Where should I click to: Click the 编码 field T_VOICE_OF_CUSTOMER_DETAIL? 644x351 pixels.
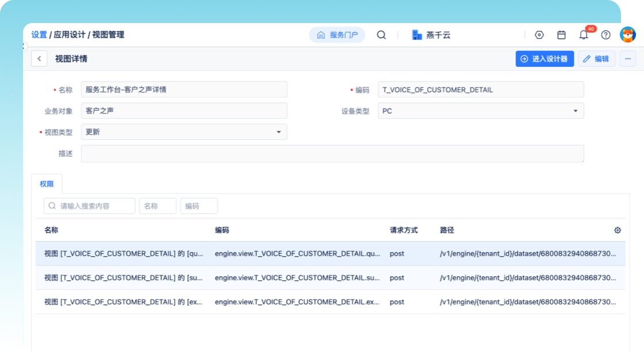tap(481, 90)
